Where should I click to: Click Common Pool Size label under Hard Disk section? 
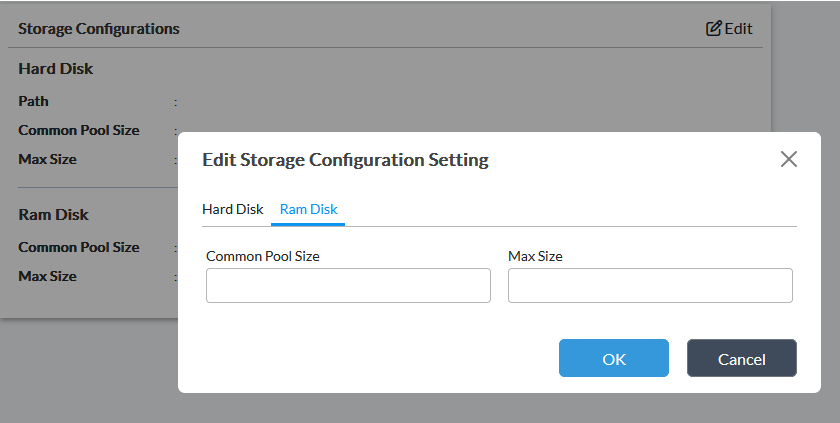point(79,130)
